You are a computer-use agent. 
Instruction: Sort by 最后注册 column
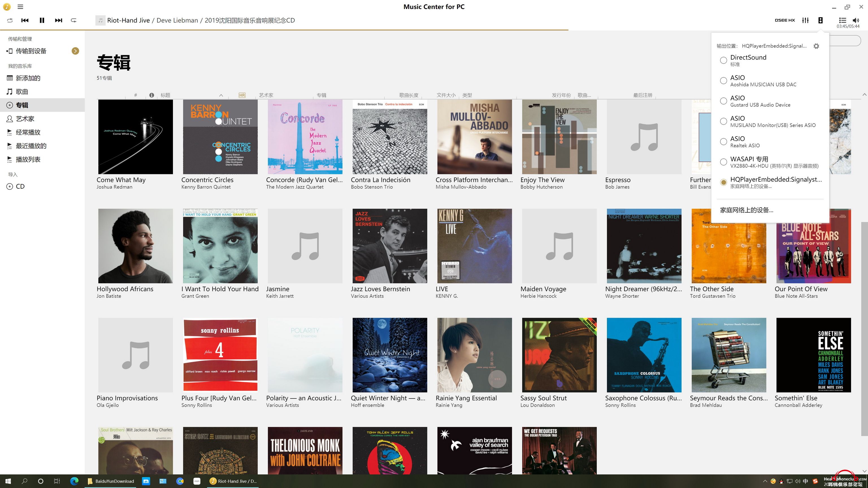643,95
